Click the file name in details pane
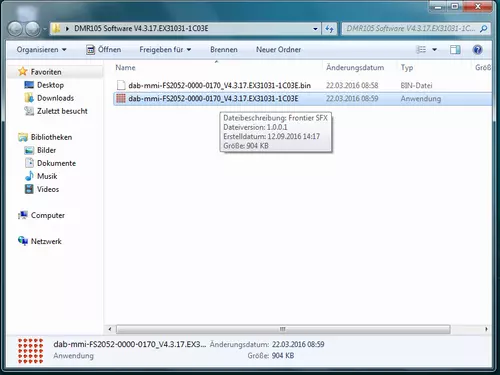Viewport: 500px width, 375px height. (x=130, y=344)
